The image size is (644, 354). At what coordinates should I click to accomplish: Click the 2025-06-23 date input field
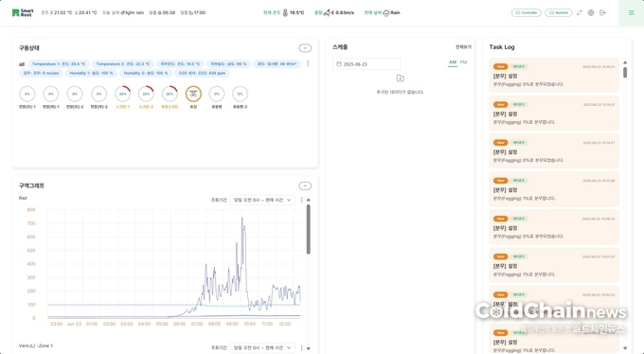[x=367, y=64]
